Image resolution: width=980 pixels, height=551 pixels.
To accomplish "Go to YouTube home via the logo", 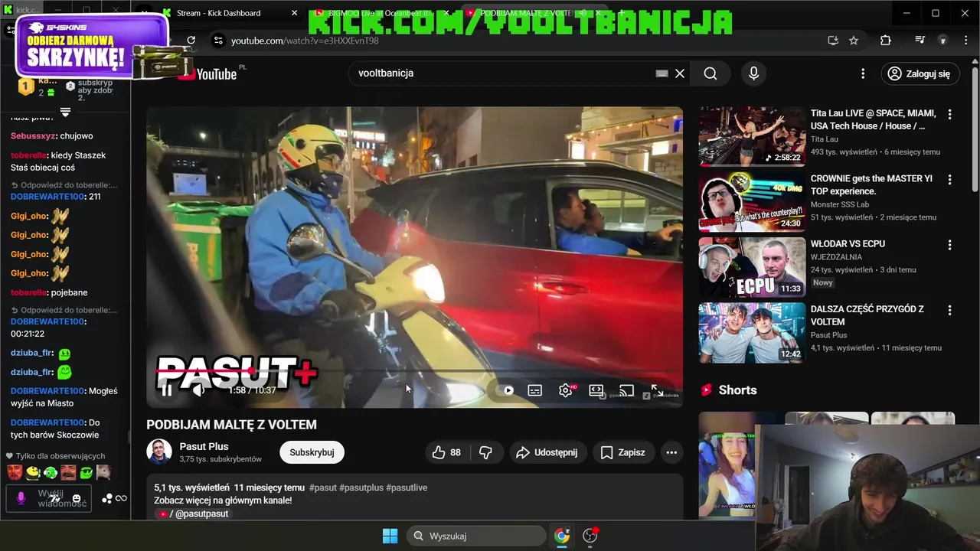I will tap(208, 73).
